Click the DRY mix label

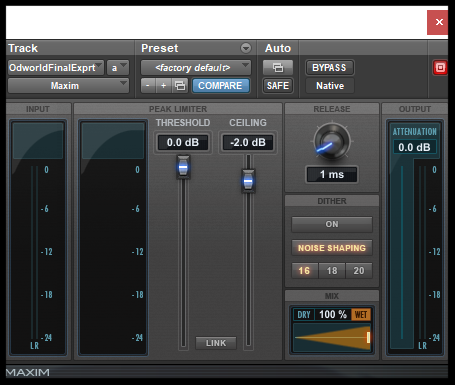304,315
